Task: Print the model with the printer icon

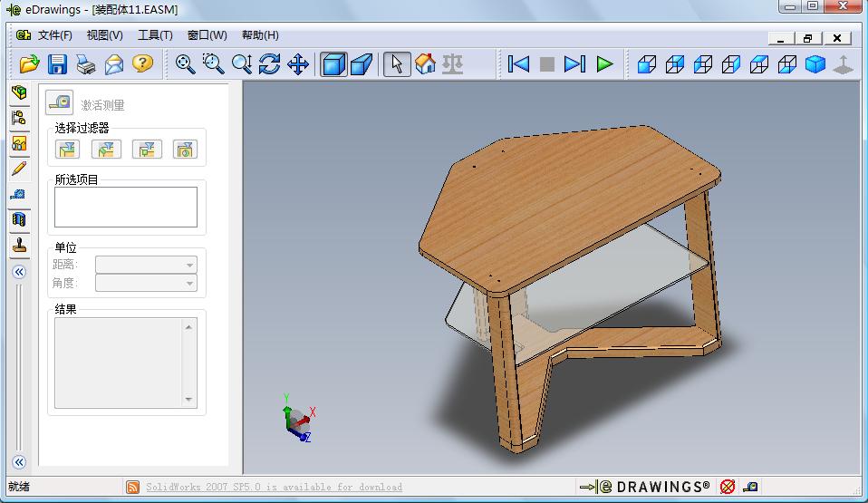Action: 86,64
